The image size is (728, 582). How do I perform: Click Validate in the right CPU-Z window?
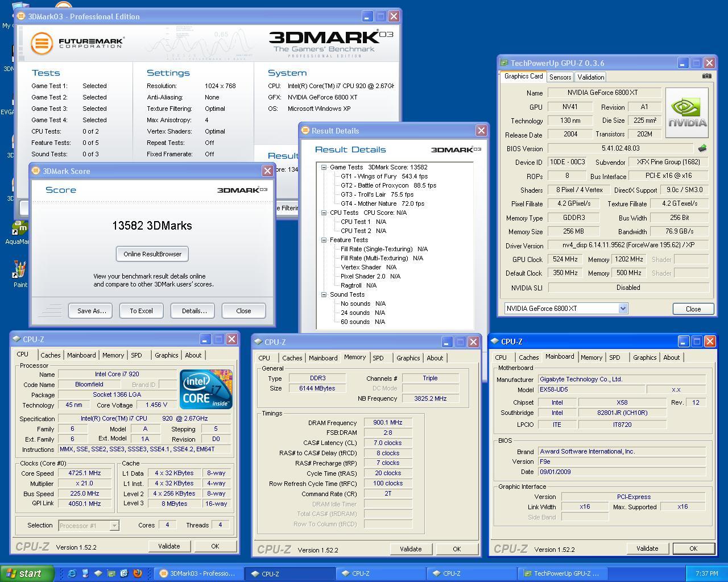[647, 548]
